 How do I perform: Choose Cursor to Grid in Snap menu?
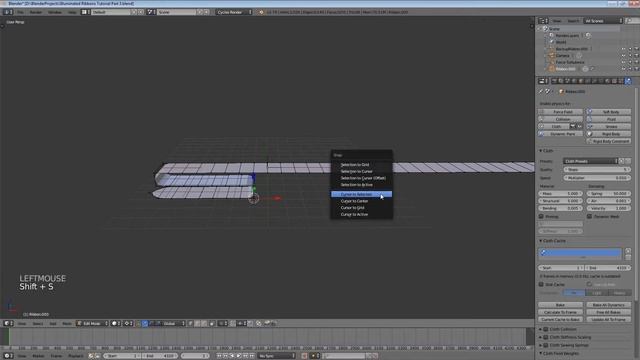click(361, 208)
